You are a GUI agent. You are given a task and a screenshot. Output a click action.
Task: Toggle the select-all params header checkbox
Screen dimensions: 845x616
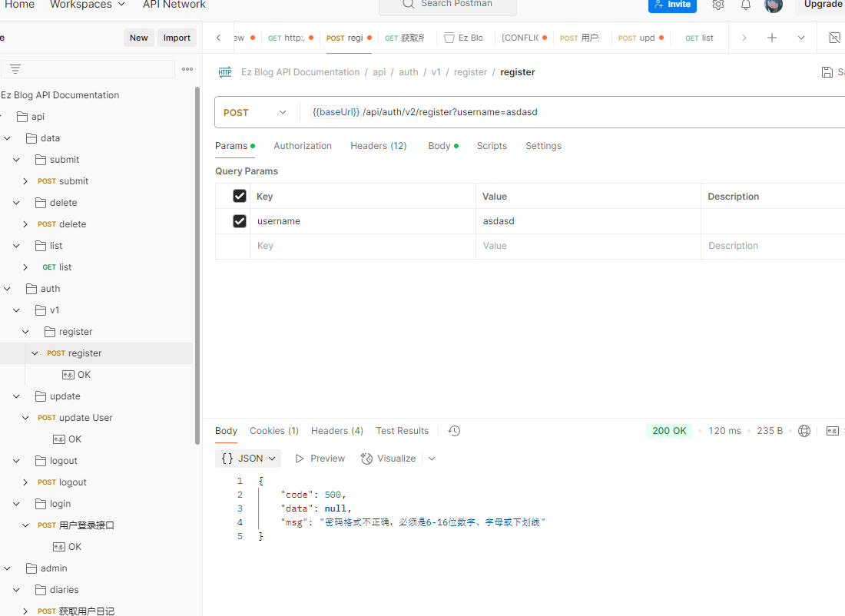click(x=240, y=197)
